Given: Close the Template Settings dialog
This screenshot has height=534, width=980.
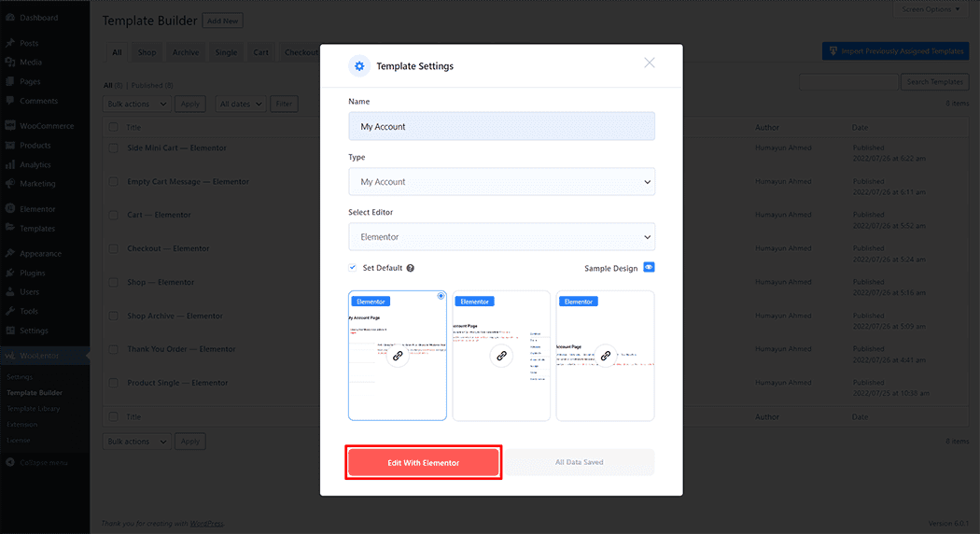Looking at the screenshot, I should point(650,63).
